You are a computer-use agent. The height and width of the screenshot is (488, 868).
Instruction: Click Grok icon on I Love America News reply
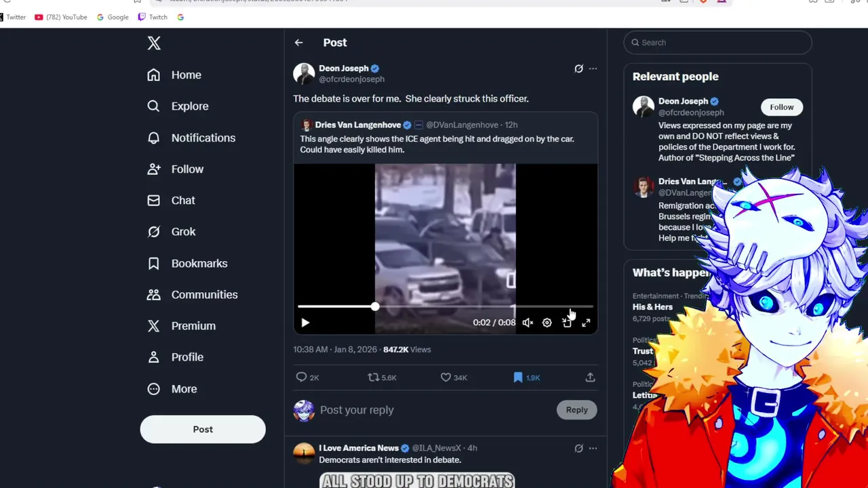[578, 448]
